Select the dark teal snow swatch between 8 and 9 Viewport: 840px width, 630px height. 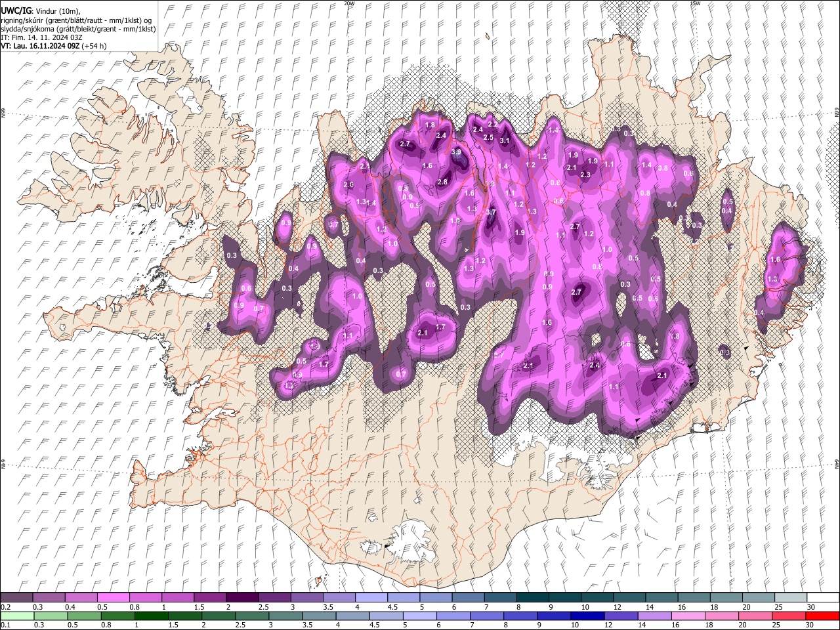coord(532,597)
